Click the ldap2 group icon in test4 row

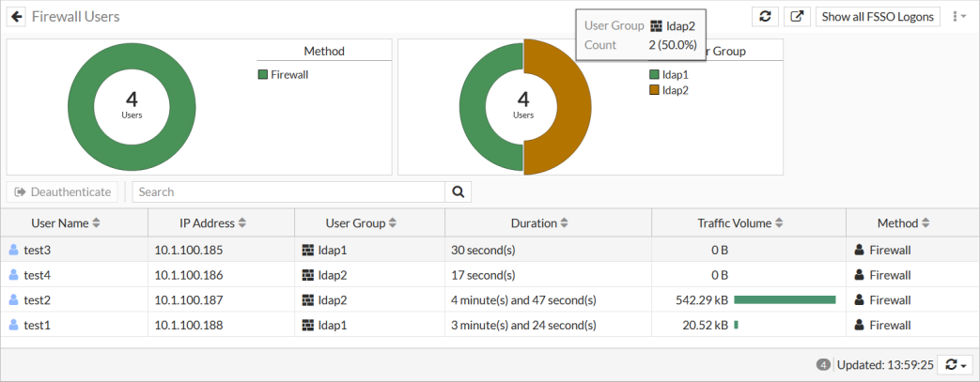(307, 275)
